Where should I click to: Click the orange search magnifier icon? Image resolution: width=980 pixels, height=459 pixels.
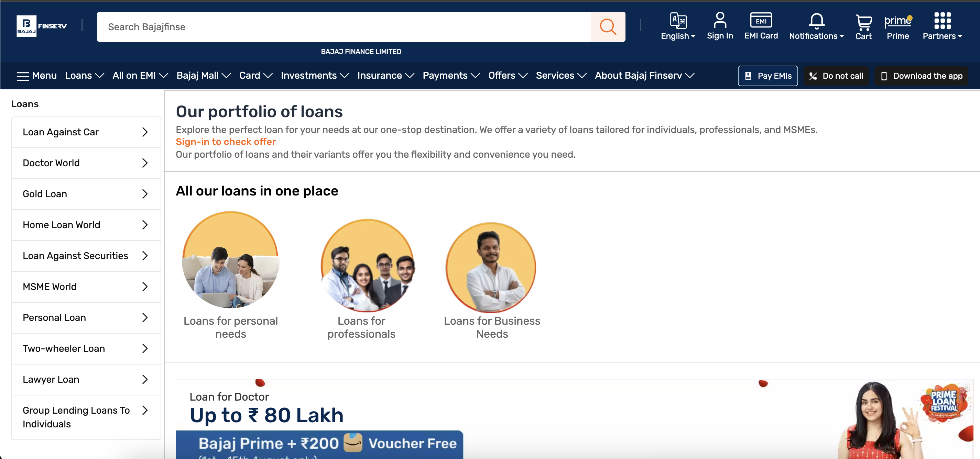click(608, 26)
